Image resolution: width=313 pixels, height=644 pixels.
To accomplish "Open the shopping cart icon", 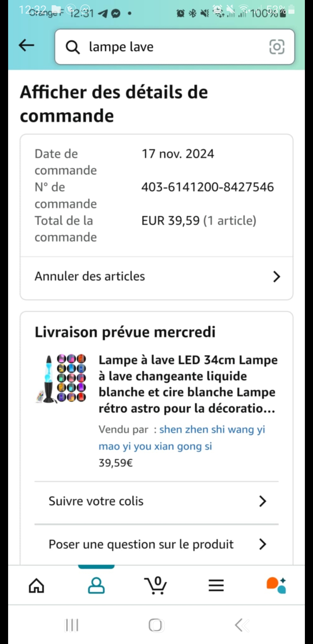I will (x=156, y=585).
